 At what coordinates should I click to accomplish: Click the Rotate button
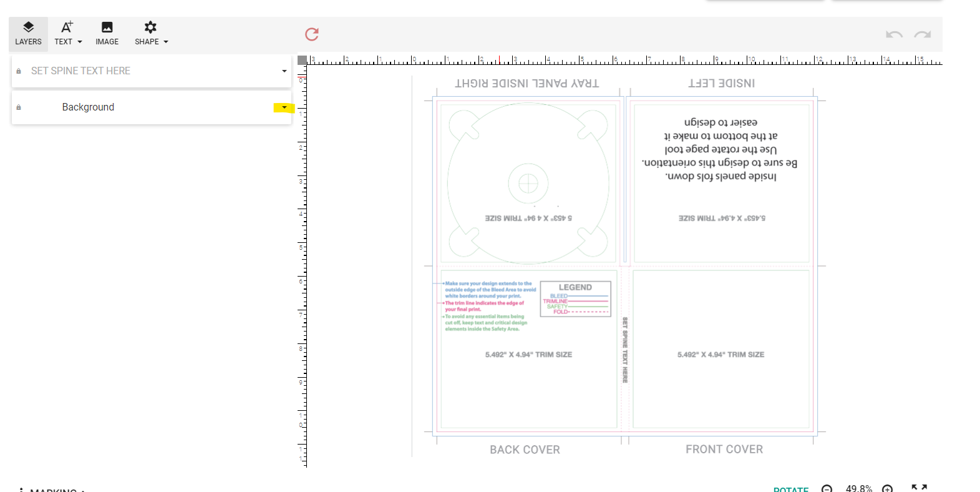(790, 489)
